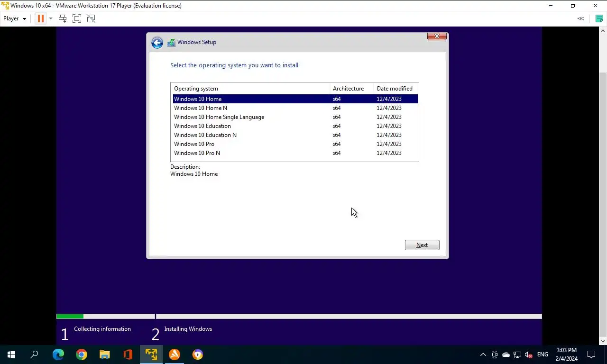
Task: Minimize the VMware Player window
Action: coord(551,6)
